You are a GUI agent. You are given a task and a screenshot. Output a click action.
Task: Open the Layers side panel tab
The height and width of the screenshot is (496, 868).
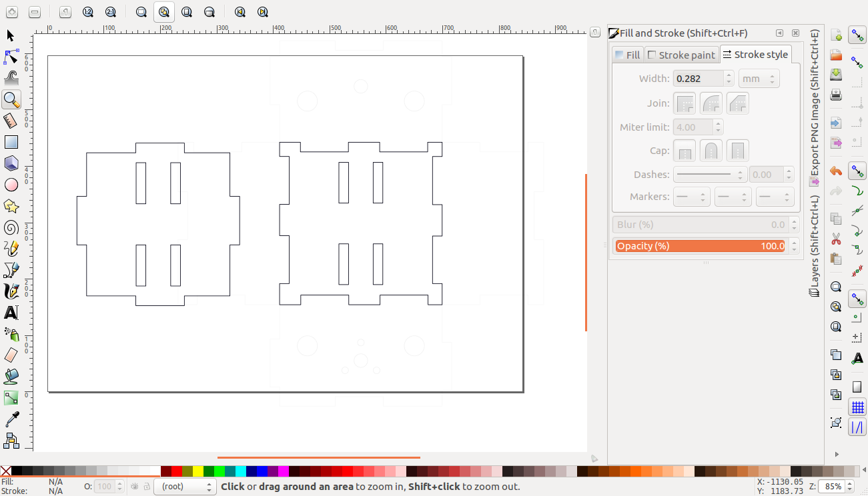[814, 247]
